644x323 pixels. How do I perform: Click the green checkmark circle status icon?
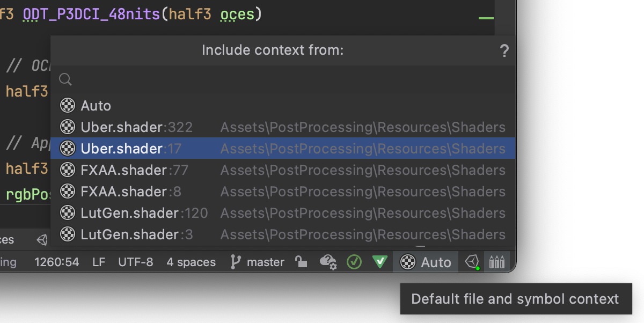(354, 262)
